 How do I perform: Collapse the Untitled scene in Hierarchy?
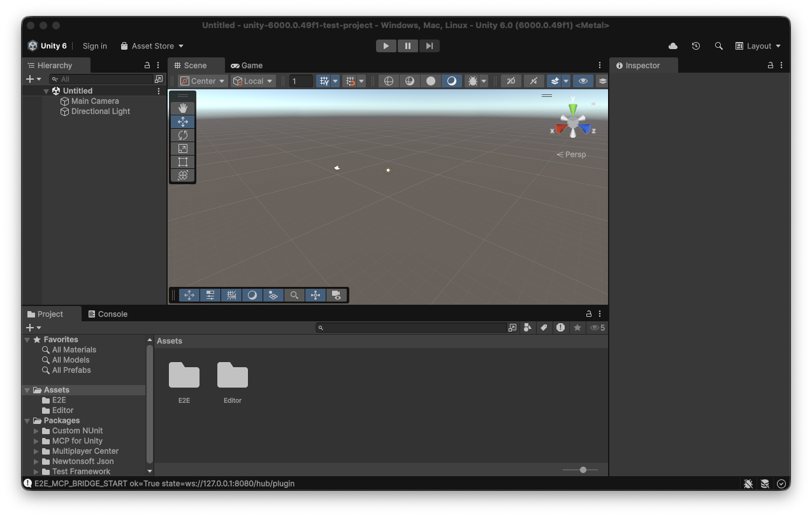pyautogui.click(x=47, y=91)
